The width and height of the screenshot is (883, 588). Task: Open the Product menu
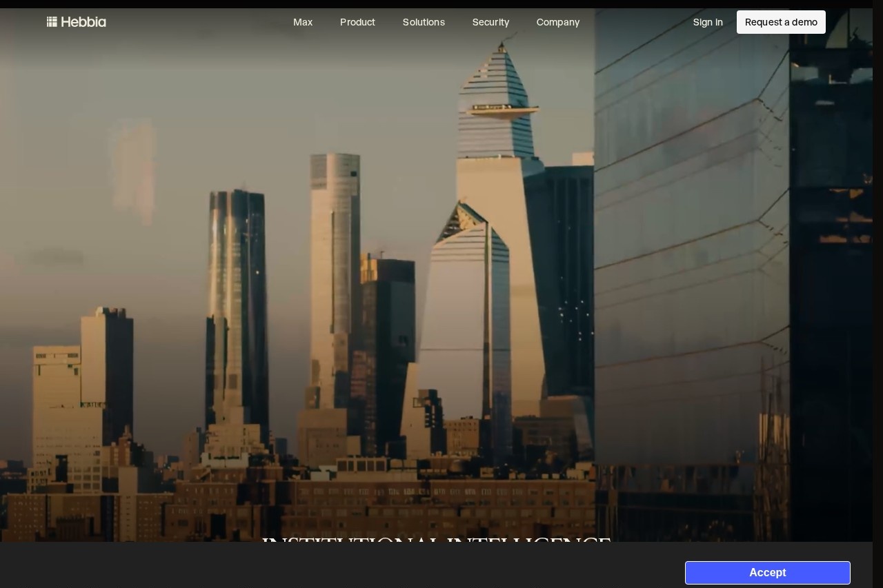[x=357, y=22]
